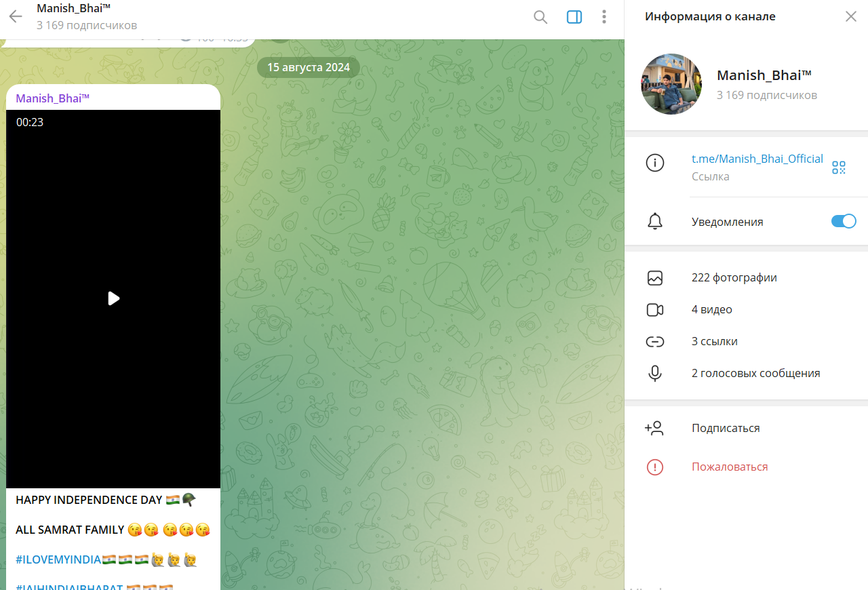Click the bell notifications icon
Viewport: 868px width, 590px height.
(x=655, y=221)
